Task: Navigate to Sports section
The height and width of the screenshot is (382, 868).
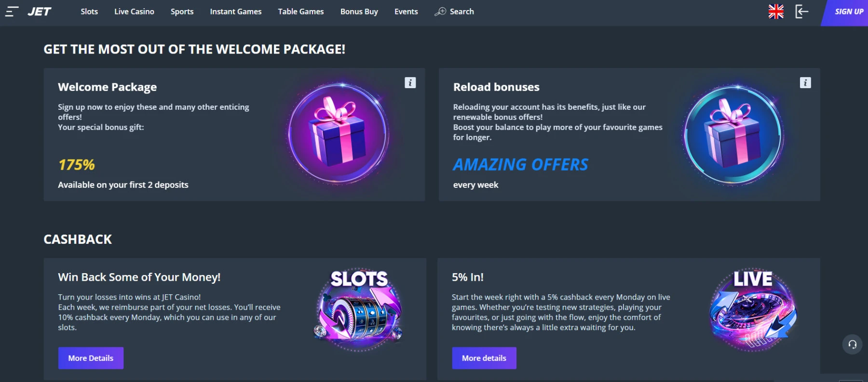Action: [182, 12]
